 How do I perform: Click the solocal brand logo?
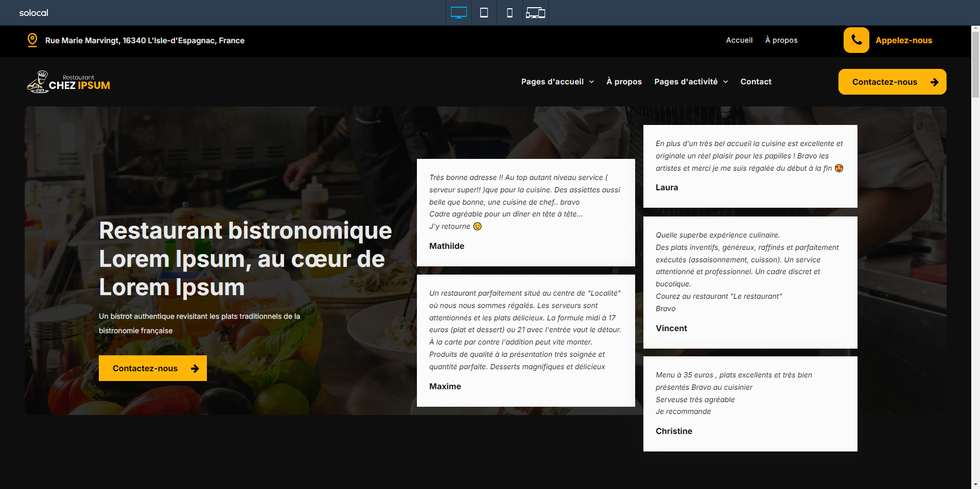pos(33,13)
